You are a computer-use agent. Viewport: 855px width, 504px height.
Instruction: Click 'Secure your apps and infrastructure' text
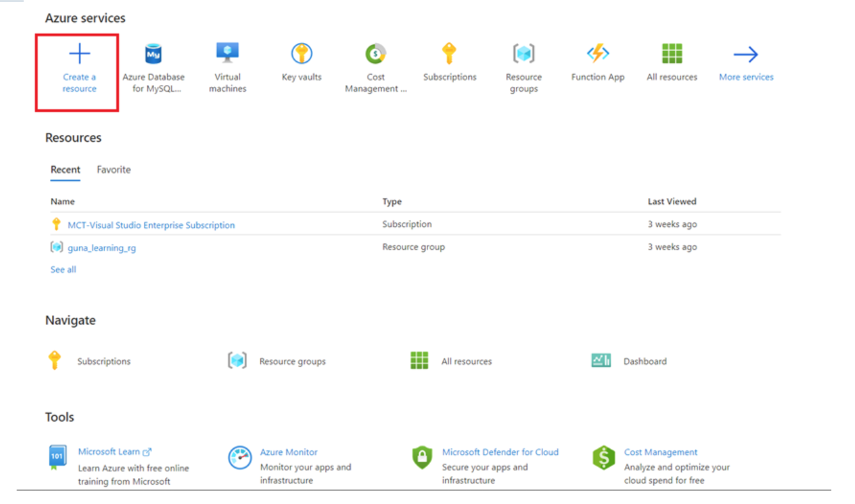point(485,473)
